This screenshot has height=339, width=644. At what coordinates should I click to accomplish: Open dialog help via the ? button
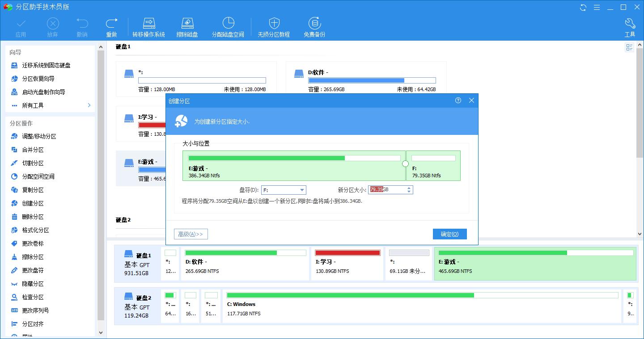coord(458,100)
